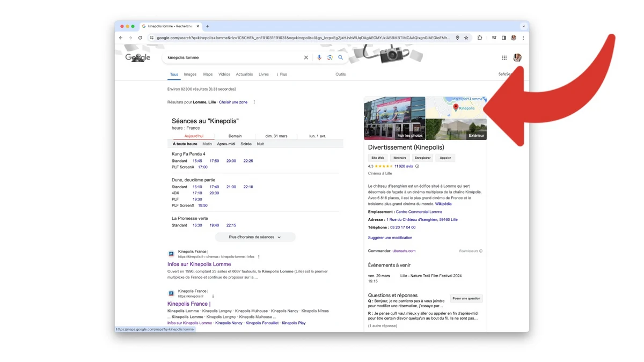This screenshot has width=644, height=362.
Task: Switch to the 'Actualités' results tab
Action: click(244, 75)
